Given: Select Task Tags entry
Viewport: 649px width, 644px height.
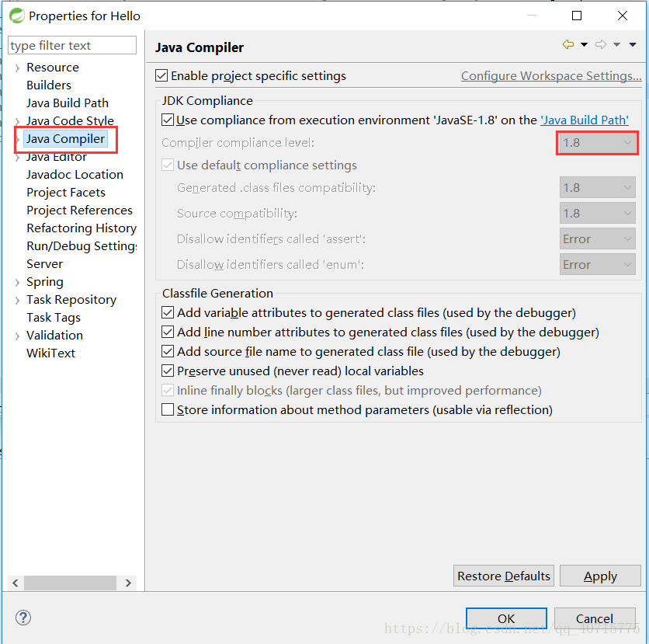Looking at the screenshot, I should 54,318.
